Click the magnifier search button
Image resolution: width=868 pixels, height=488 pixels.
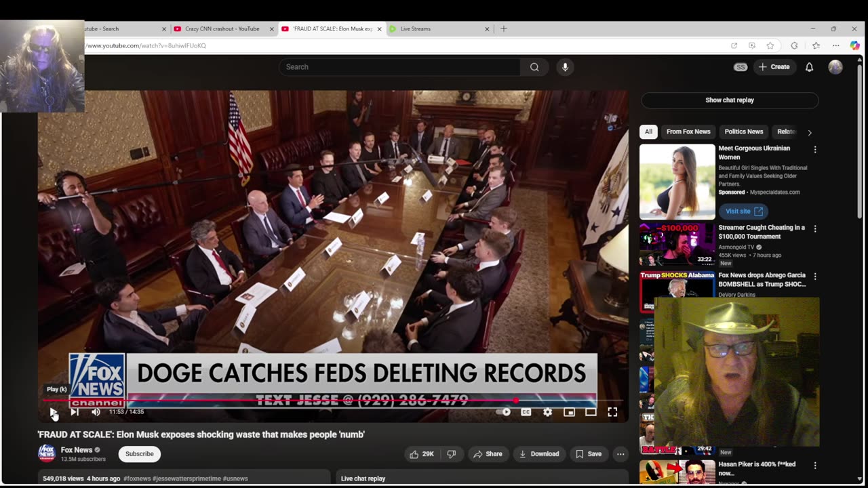[x=534, y=67]
